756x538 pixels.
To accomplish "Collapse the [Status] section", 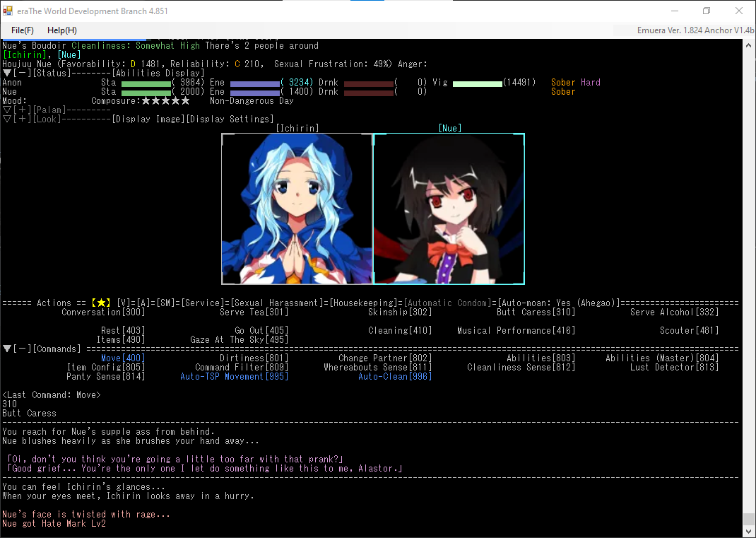I will click(16, 74).
